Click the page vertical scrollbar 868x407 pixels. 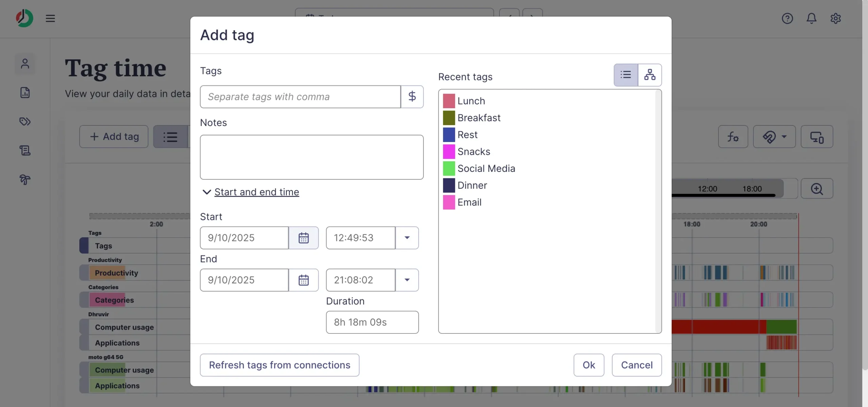point(865,185)
